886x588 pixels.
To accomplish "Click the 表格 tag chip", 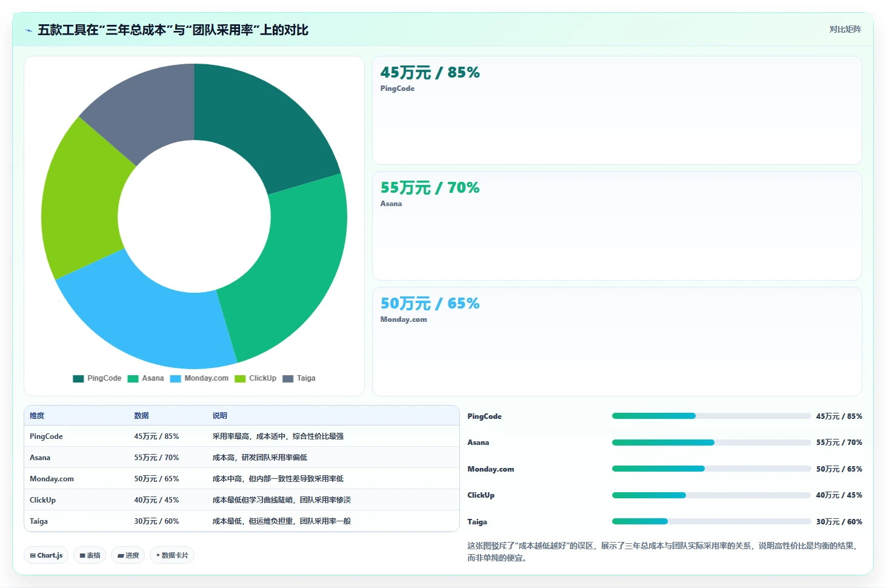I will [90, 555].
